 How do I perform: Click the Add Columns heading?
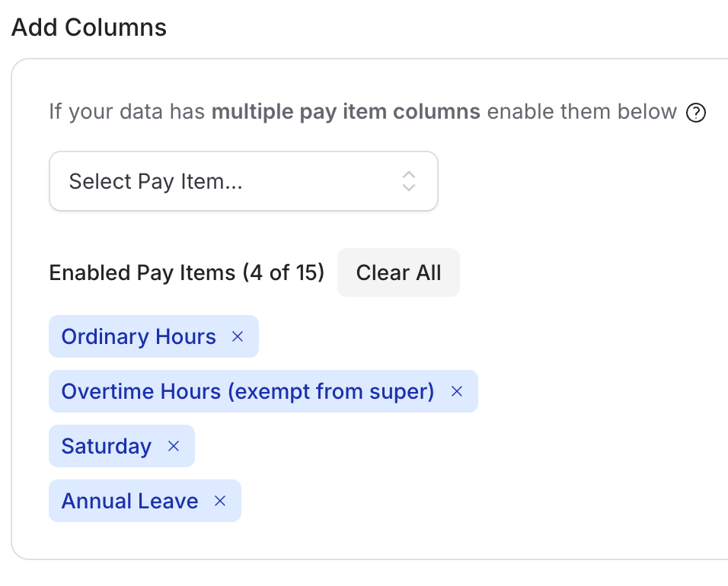[x=89, y=27]
